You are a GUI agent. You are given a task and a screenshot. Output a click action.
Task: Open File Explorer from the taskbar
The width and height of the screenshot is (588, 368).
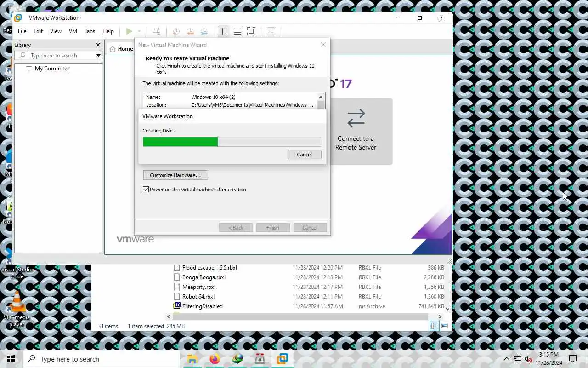coord(192,359)
